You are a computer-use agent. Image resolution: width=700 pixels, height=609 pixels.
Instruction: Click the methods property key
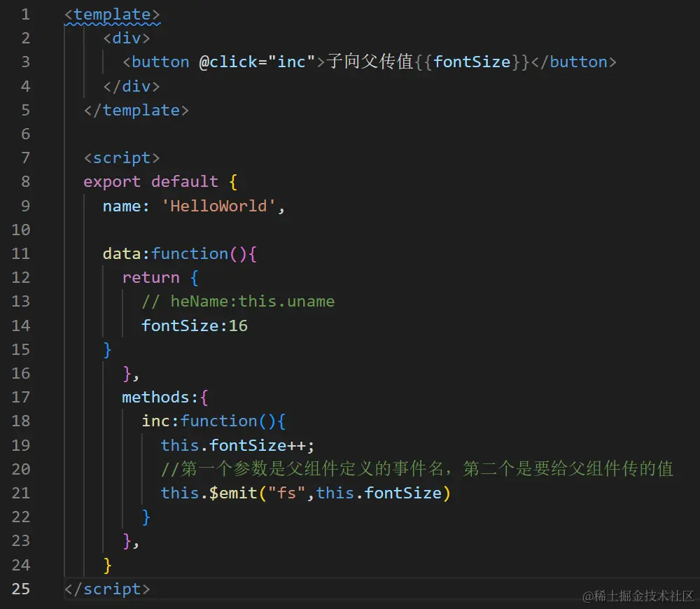pos(156,397)
